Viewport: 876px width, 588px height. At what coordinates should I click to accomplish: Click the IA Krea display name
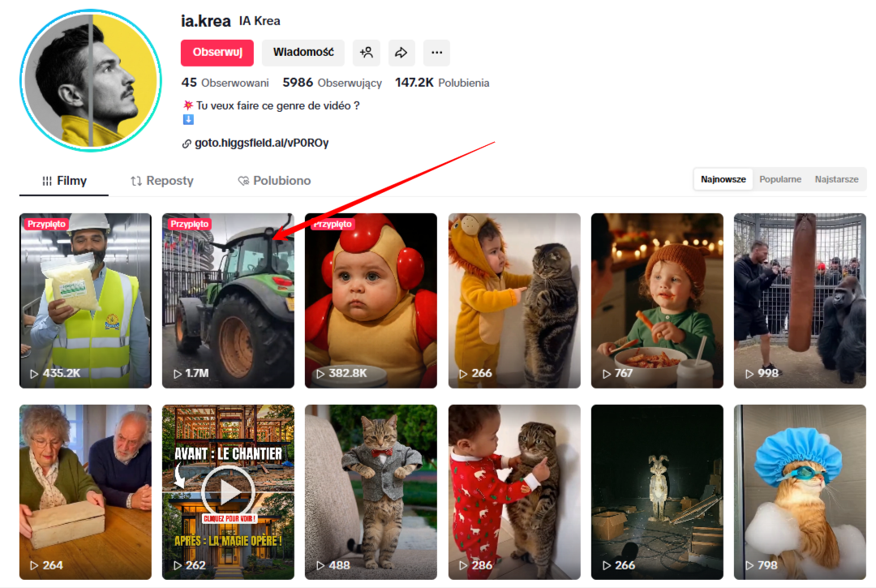coord(260,21)
